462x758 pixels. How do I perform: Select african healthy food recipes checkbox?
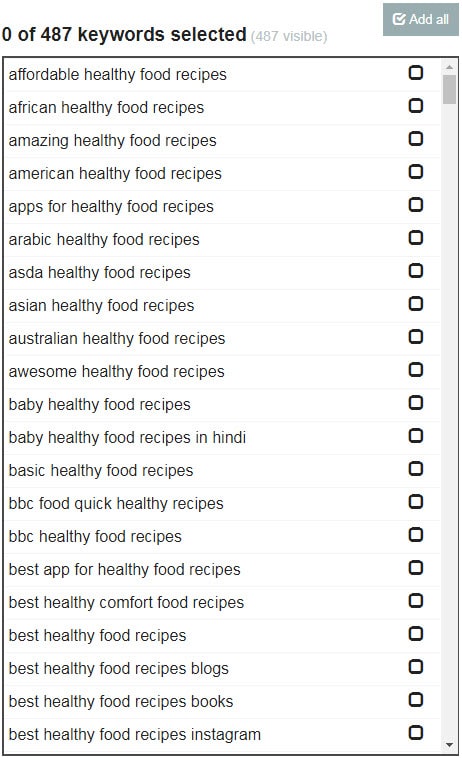pos(416,105)
